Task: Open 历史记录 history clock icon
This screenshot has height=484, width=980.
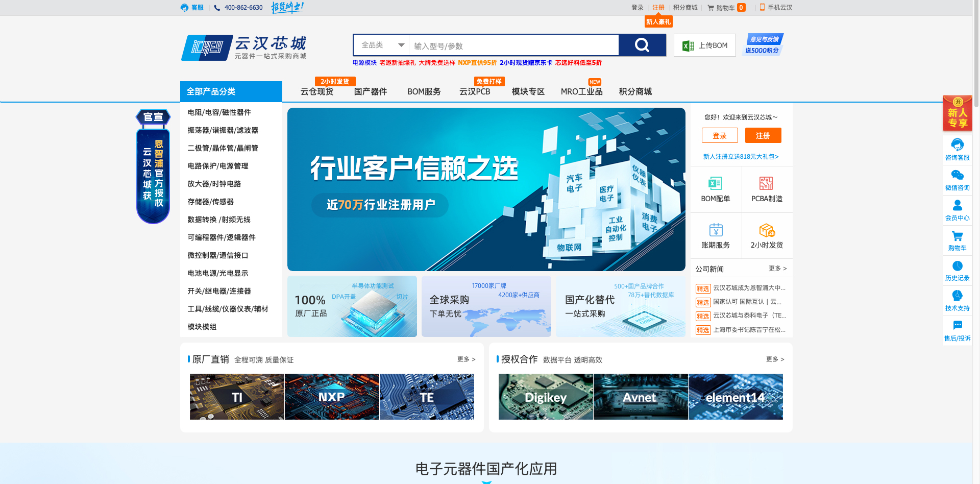Action: 957,266
